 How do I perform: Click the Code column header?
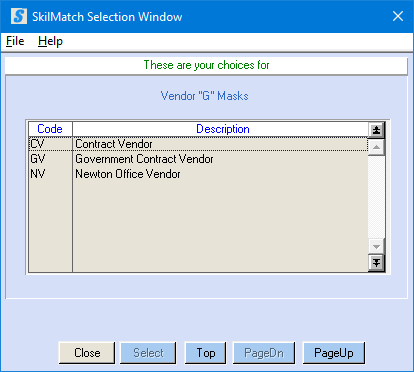[50, 129]
